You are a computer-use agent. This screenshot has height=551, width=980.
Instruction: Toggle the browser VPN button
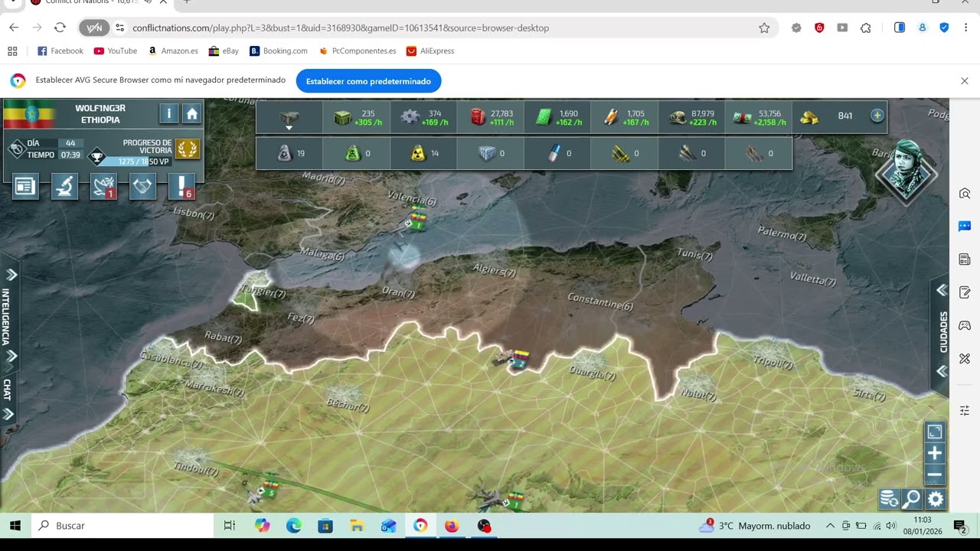point(94,28)
